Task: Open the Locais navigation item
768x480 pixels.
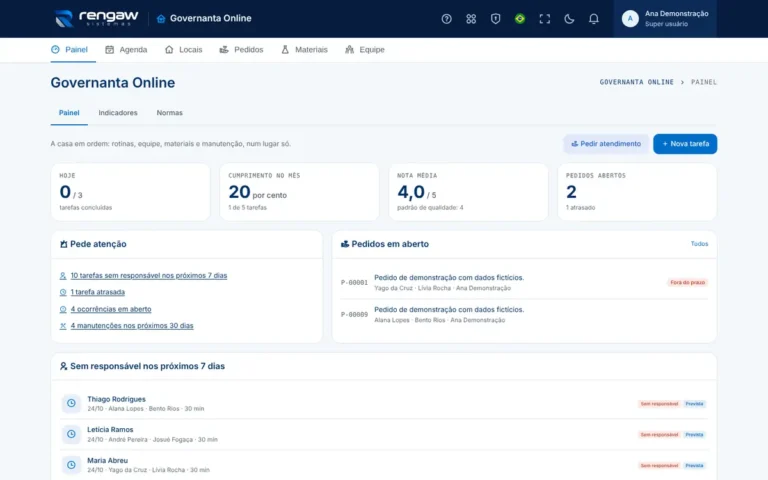Action: coord(184,49)
